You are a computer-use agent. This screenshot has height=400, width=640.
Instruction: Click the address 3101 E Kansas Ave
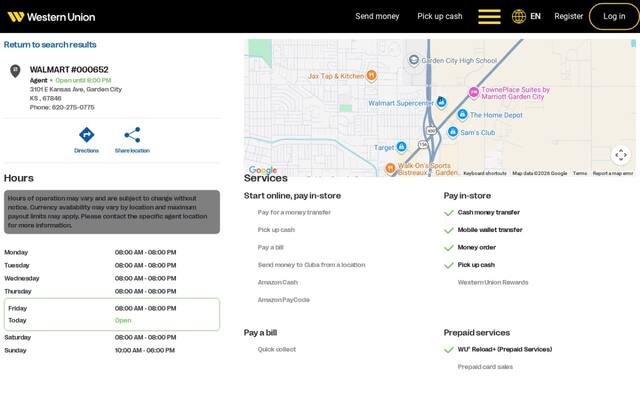click(x=76, y=89)
